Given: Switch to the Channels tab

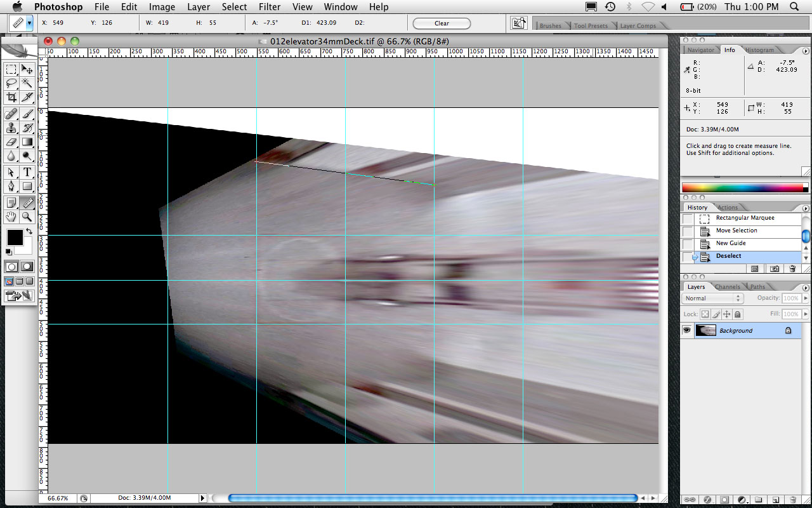Looking at the screenshot, I should [x=727, y=287].
